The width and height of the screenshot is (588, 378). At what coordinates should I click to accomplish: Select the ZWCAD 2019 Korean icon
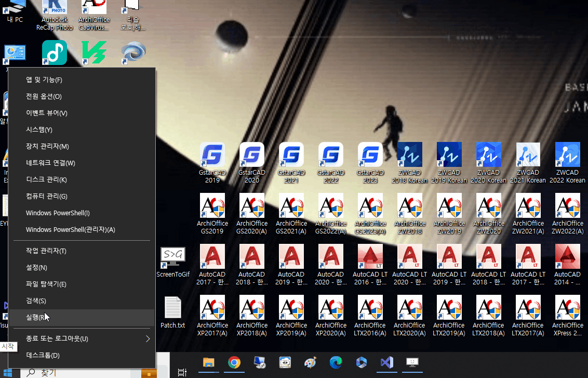pos(449,162)
